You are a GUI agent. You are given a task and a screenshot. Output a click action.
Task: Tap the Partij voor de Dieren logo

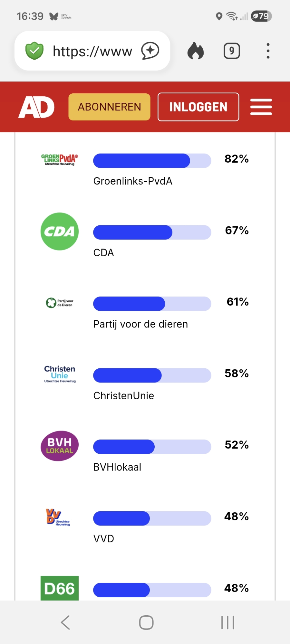click(60, 303)
